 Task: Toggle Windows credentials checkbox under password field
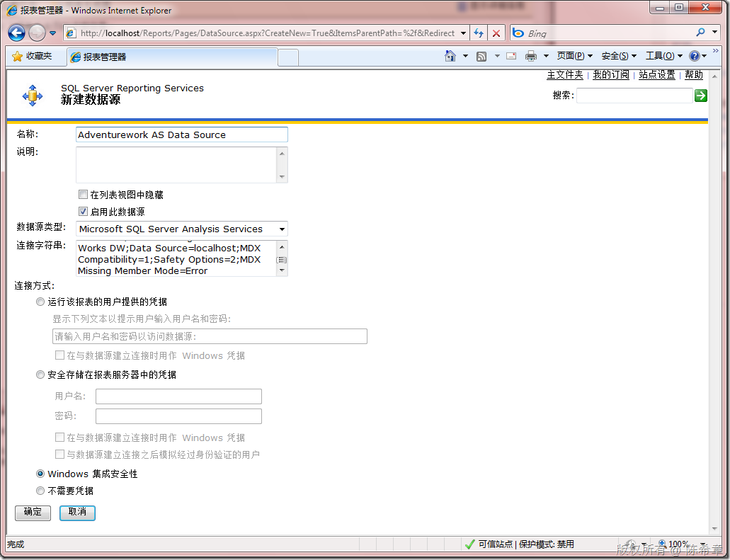[59, 437]
